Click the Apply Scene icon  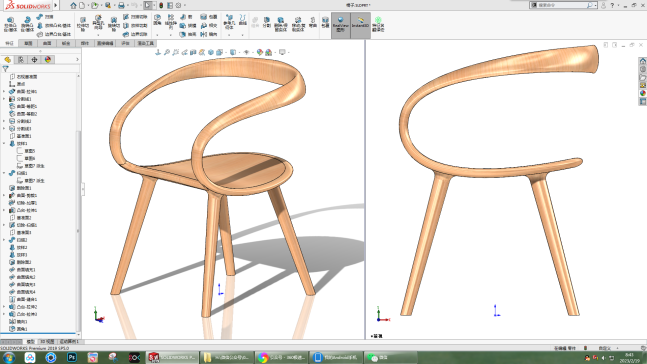[269, 52]
